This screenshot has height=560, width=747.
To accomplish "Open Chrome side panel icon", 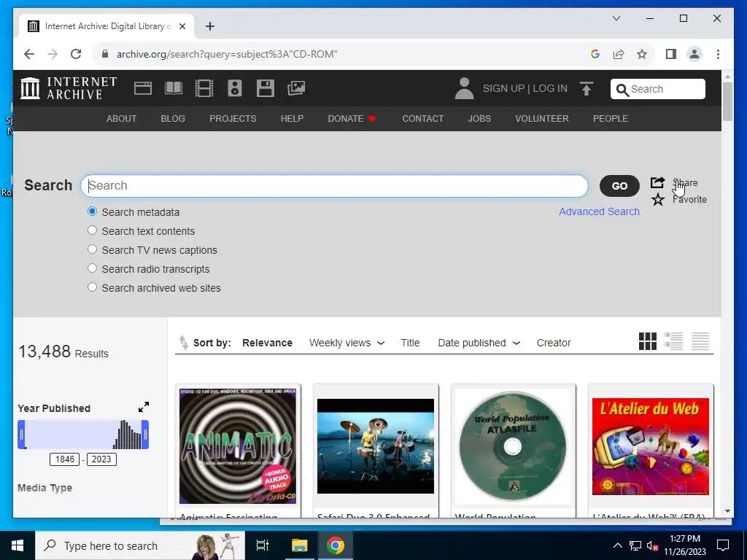I will pyautogui.click(x=671, y=54).
